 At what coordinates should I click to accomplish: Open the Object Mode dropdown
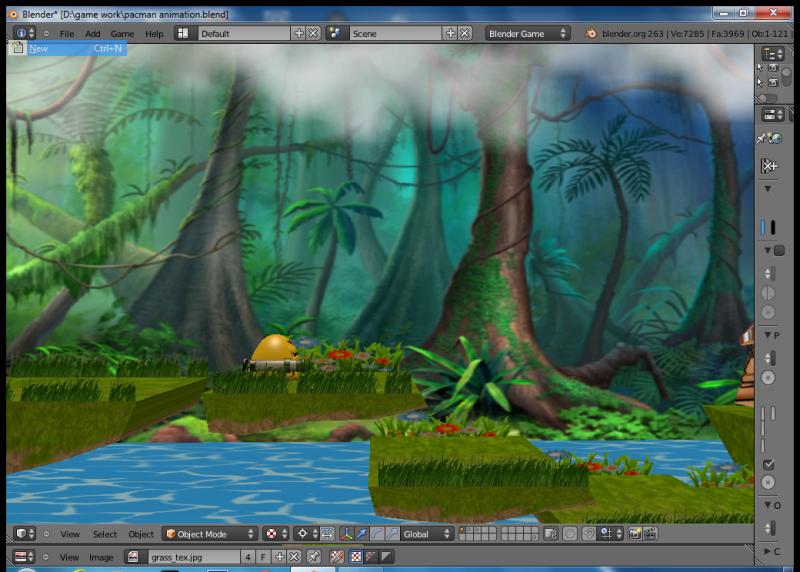pos(209,534)
